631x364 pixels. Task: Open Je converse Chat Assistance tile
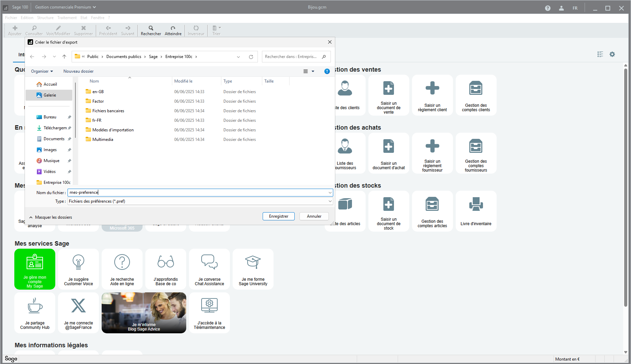[x=209, y=269]
